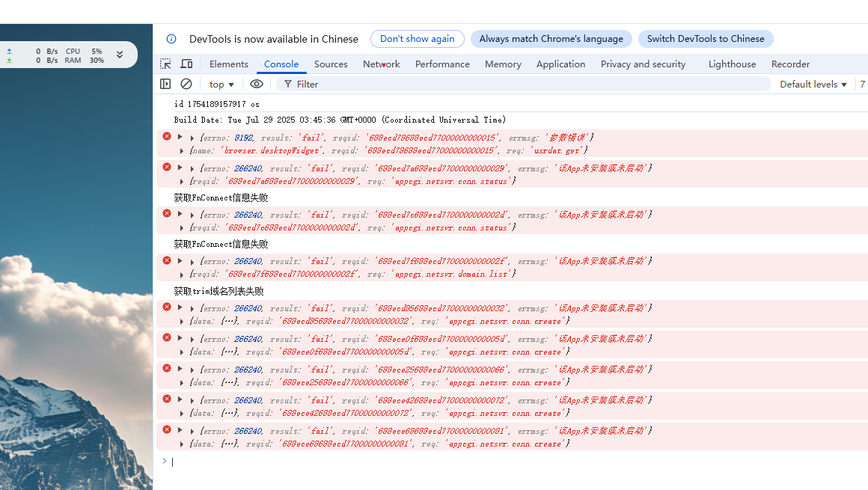Show the console sidebar panel

[x=165, y=85]
